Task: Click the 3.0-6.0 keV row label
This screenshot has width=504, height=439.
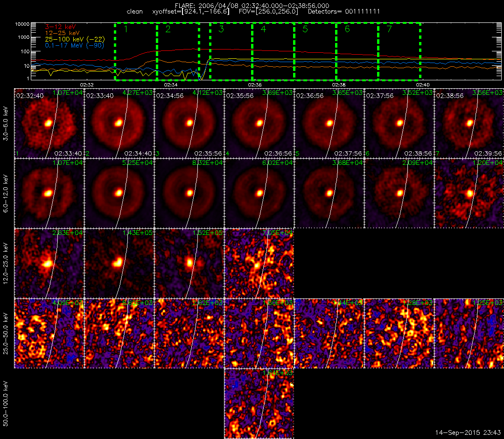Action: (5, 123)
